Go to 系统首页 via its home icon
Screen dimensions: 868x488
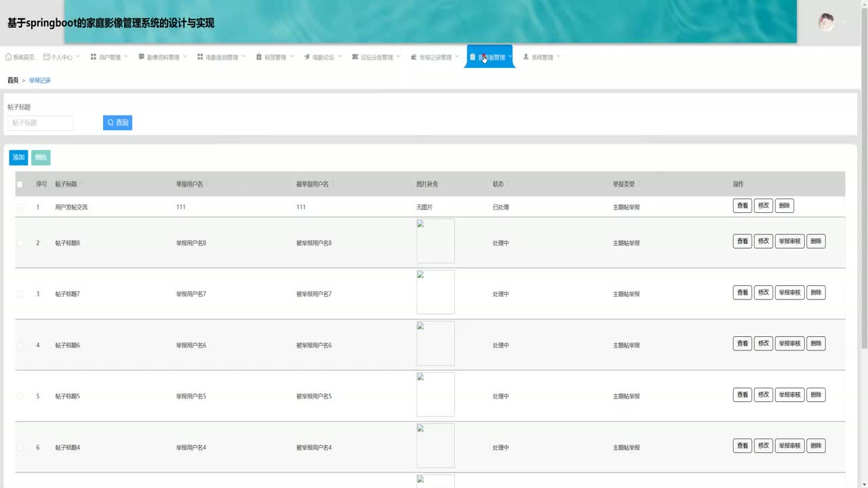coord(8,57)
